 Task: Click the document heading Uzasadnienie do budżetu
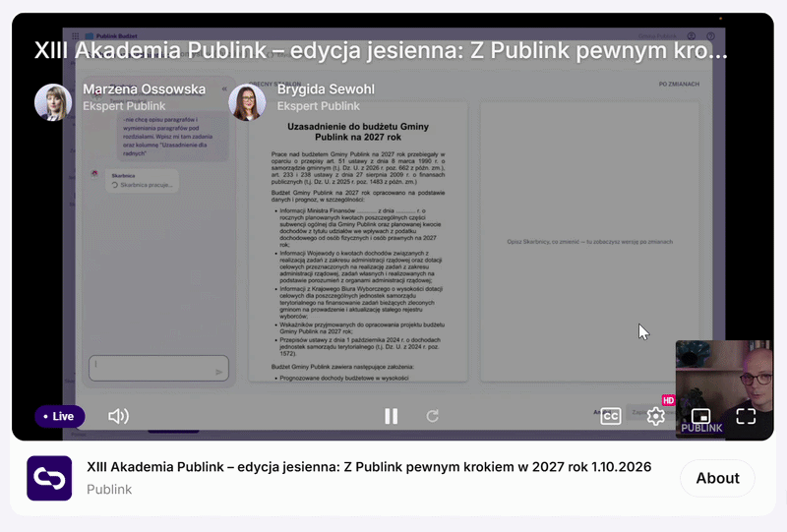pyautogui.click(x=358, y=132)
